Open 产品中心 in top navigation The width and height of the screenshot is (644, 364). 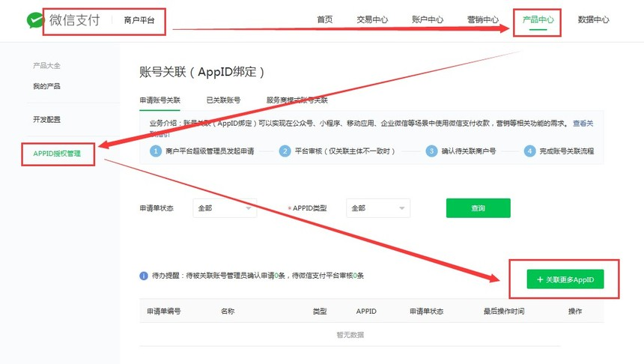coord(538,20)
